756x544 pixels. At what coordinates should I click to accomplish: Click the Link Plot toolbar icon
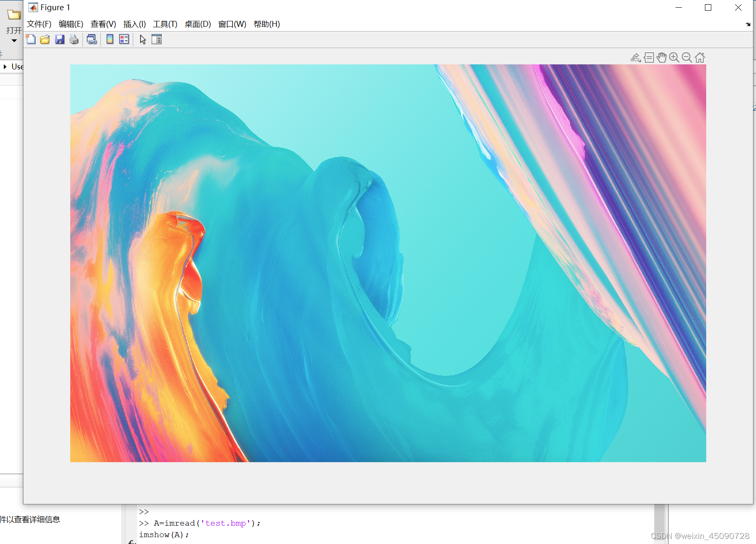[x=92, y=40]
